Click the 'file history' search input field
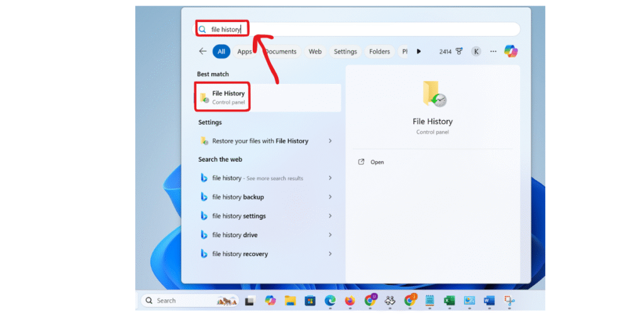Viewport: 644px width, 322px height. (357, 29)
